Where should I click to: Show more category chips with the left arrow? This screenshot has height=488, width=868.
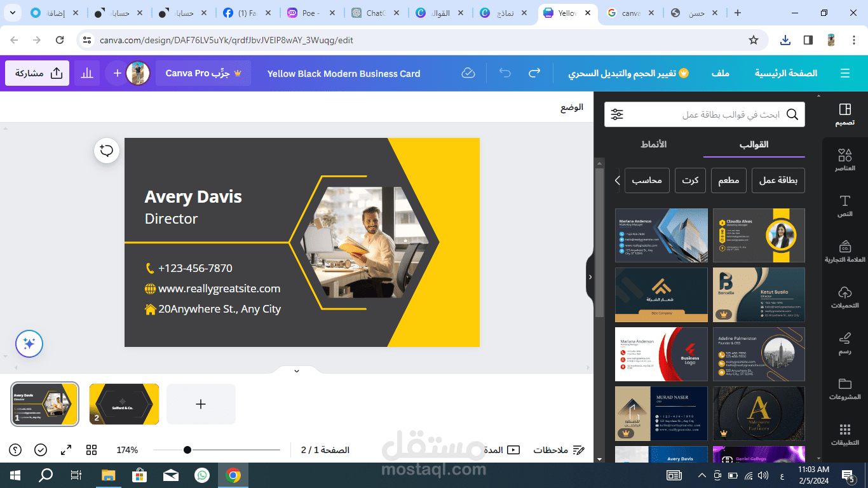tap(617, 180)
